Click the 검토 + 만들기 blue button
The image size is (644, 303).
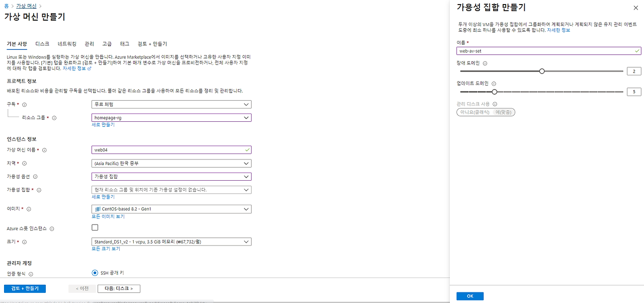25,288
